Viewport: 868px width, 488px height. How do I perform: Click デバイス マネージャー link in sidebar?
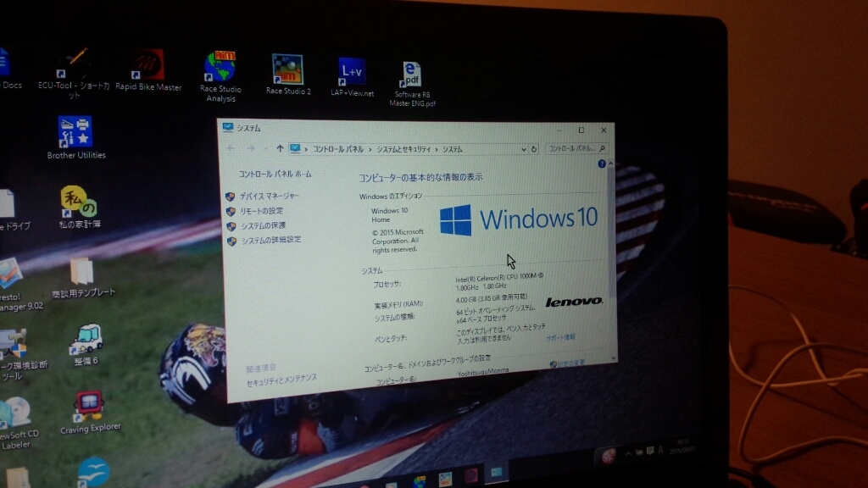[269, 196]
